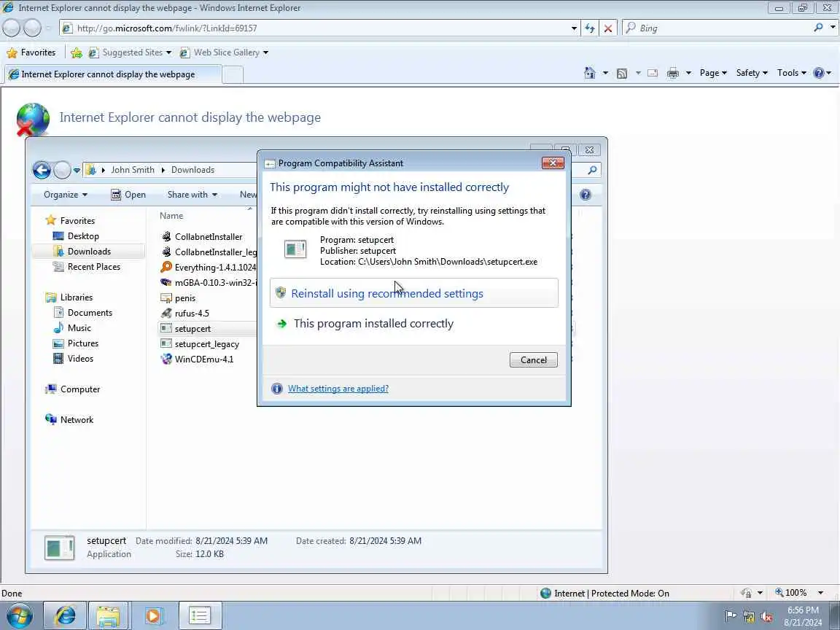Select CollabnetInstaller file
This screenshot has width=840, height=630.
click(x=209, y=237)
